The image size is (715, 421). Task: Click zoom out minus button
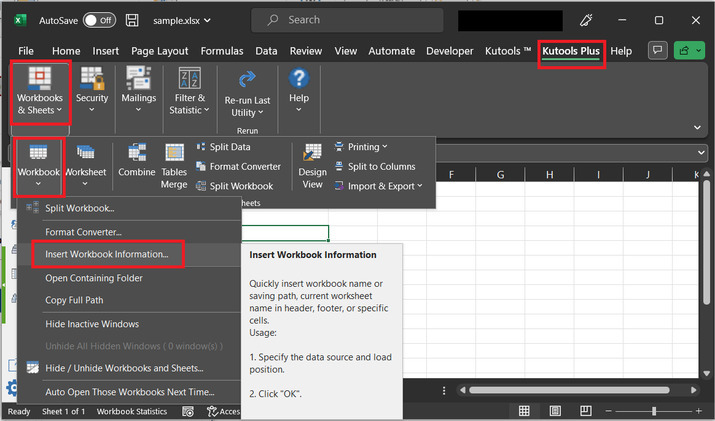click(x=608, y=411)
